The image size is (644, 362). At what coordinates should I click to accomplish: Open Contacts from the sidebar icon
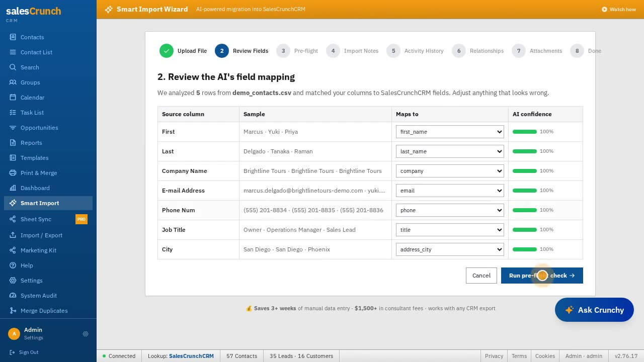pos(13,37)
